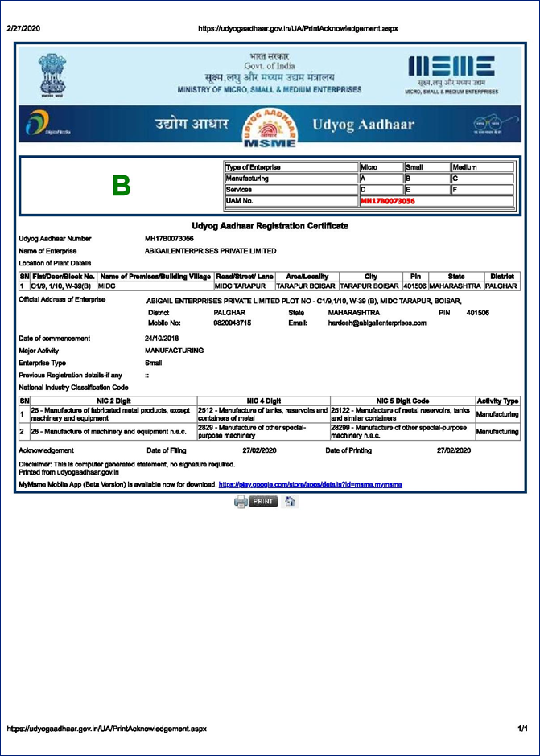Click the commencement date 24/10/2016
540x756 pixels.
pyautogui.click(x=162, y=339)
